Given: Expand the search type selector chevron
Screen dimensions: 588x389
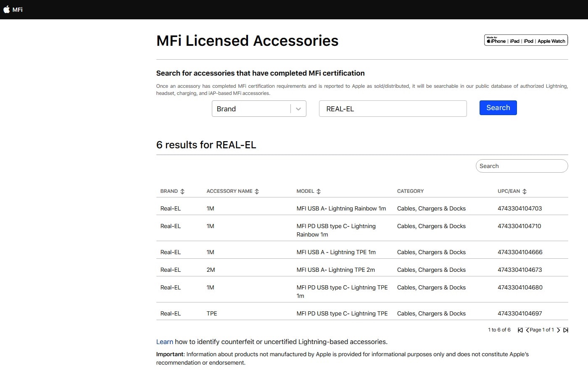Looking at the screenshot, I should pyautogui.click(x=298, y=108).
